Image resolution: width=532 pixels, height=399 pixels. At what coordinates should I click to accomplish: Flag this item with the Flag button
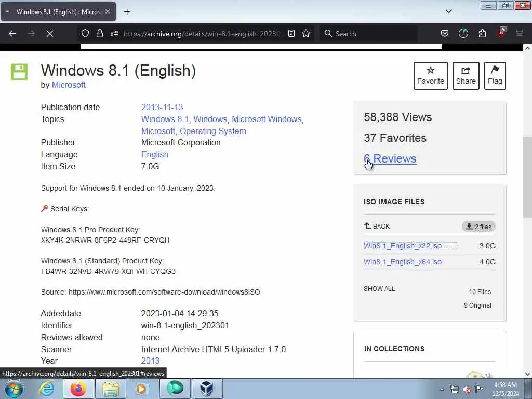[495, 76]
